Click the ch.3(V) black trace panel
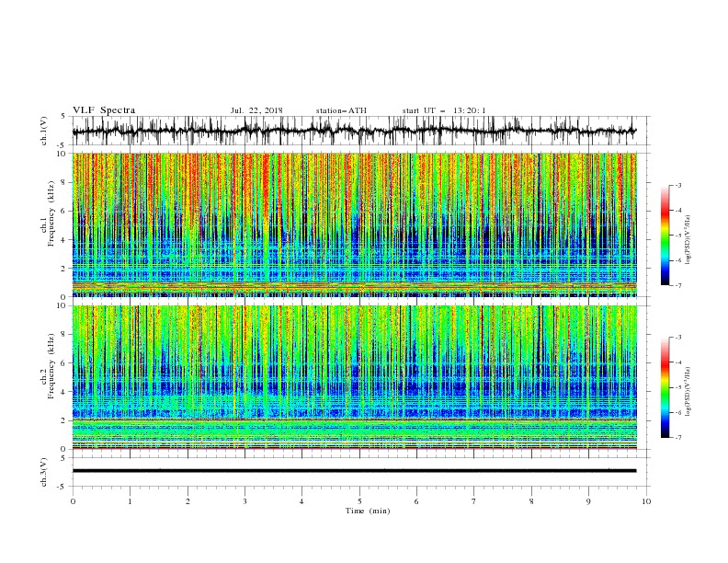Viewport: 728px width, 563px height. (x=360, y=472)
